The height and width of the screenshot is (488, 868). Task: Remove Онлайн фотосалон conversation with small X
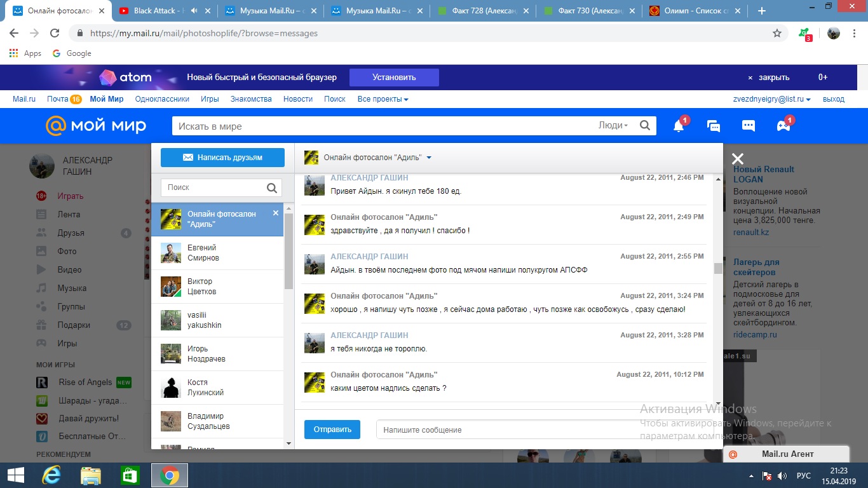click(276, 213)
